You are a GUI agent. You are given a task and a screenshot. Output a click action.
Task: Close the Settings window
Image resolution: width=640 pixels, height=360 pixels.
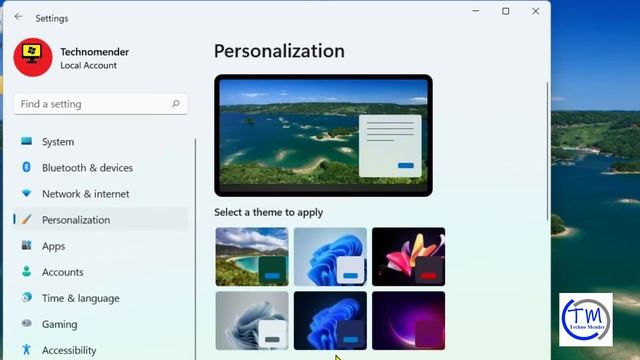[536, 11]
